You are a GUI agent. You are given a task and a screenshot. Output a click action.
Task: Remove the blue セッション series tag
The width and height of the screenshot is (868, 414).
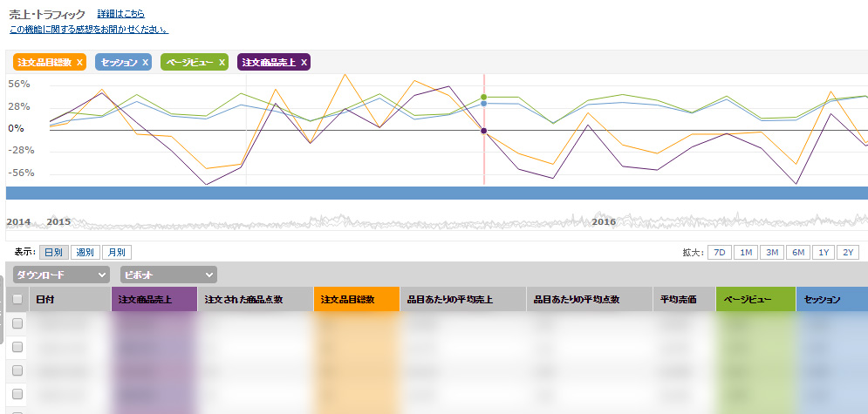(x=146, y=63)
